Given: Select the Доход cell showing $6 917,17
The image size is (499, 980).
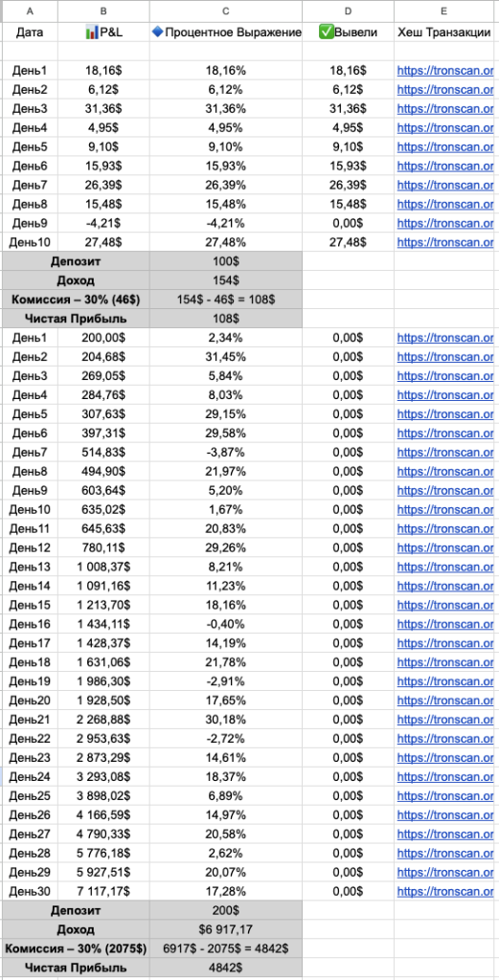Looking at the screenshot, I should pyautogui.click(x=226, y=928).
